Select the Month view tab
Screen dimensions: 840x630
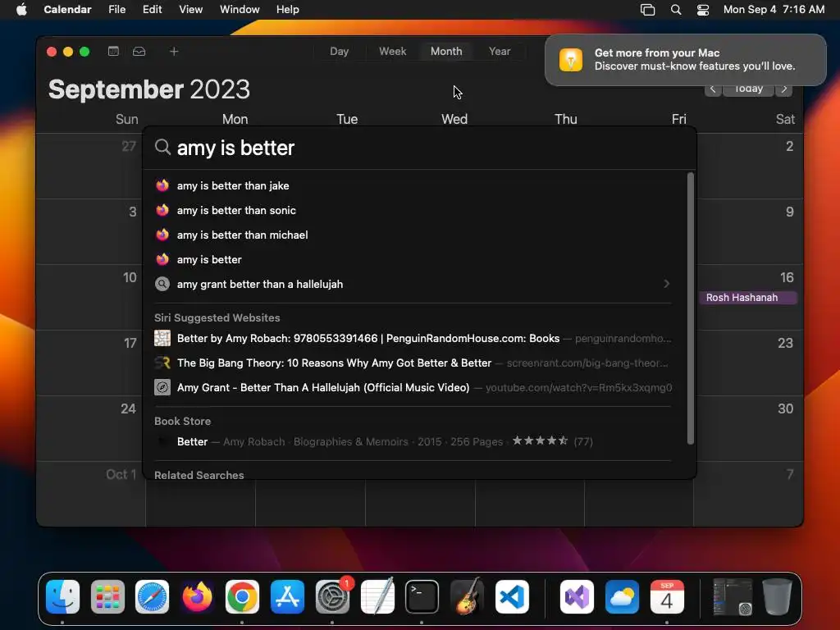tap(446, 52)
